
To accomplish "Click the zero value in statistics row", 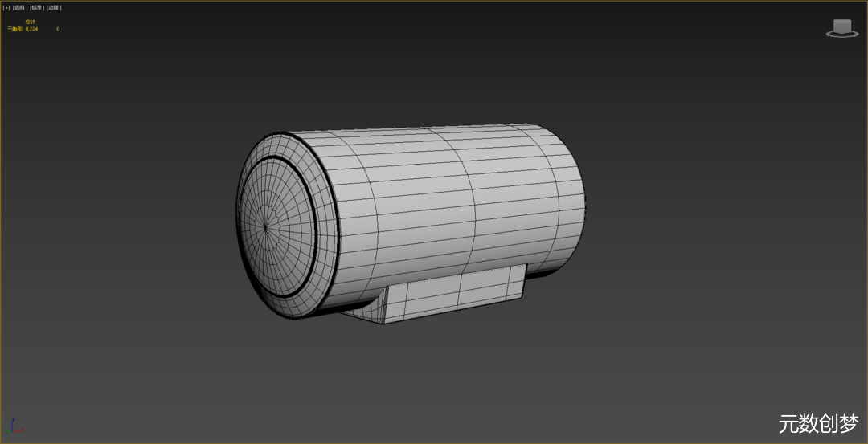I will (x=58, y=29).
